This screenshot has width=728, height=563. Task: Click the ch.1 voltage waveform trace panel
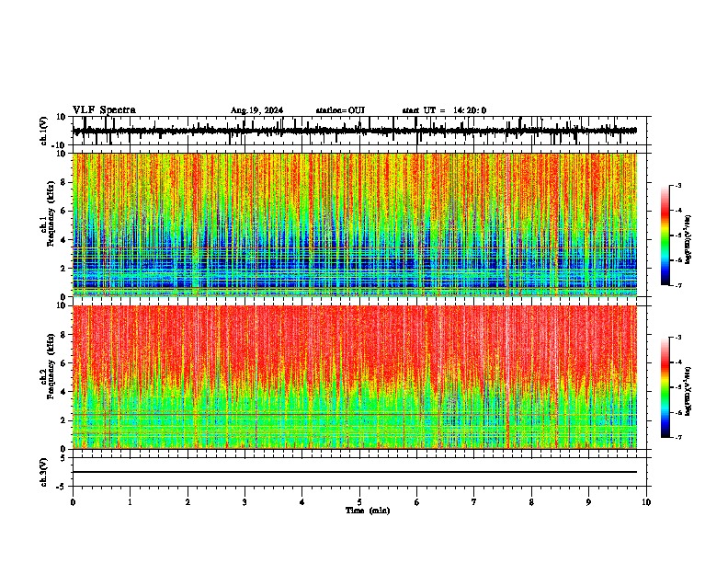(x=359, y=131)
